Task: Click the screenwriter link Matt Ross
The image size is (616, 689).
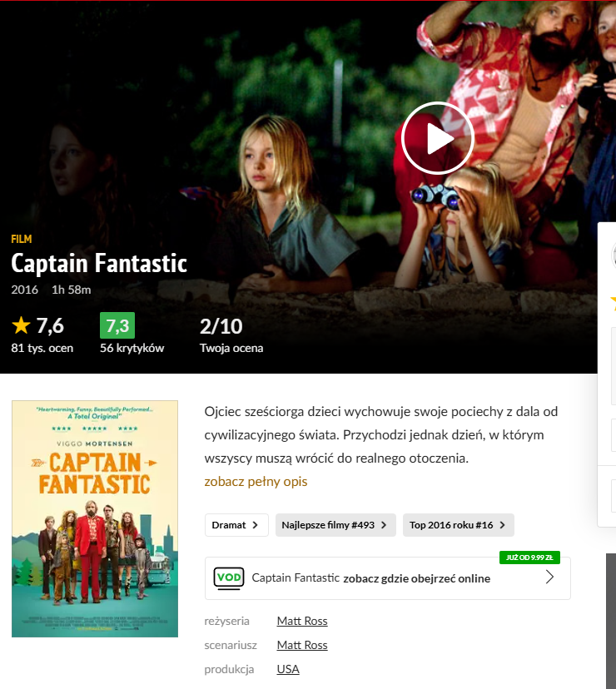Action: click(302, 645)
